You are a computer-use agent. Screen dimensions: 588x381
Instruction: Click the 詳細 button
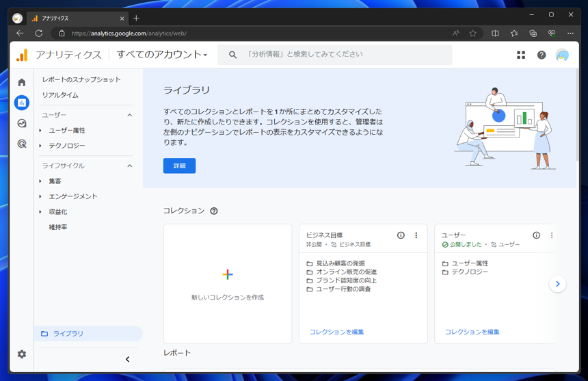point(179,166)
